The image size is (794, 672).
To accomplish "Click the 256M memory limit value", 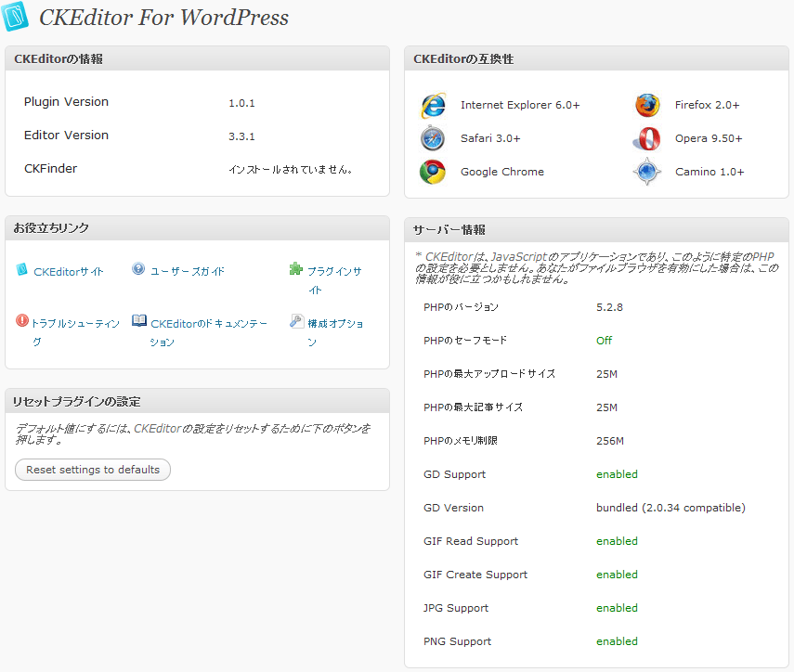I will [610, 441].
